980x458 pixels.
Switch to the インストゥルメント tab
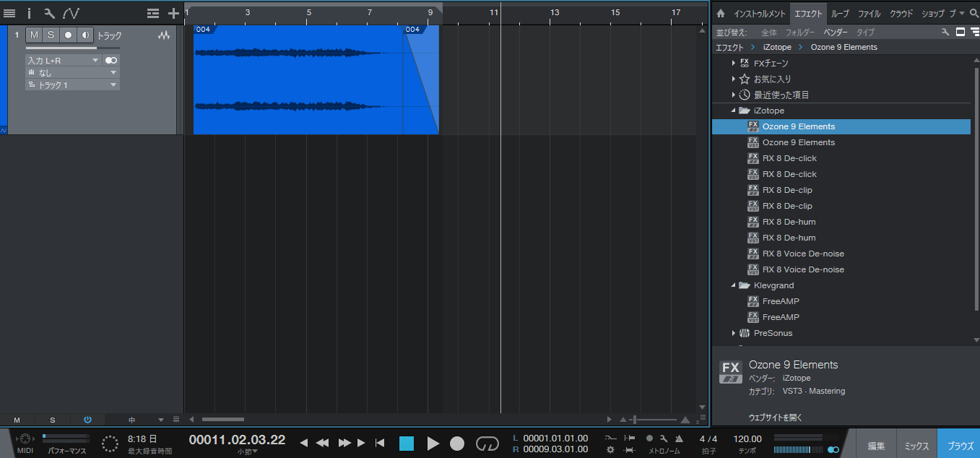[760, 14]
